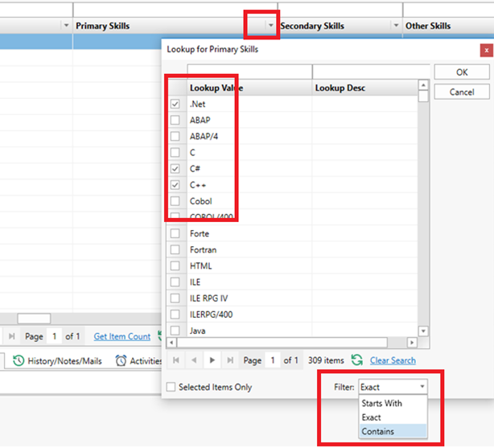Click Clear Search link

click(x=393, y=360)
